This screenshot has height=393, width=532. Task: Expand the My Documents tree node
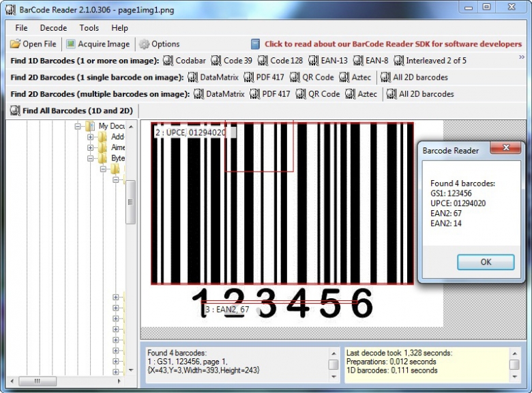tap(79, 126)
